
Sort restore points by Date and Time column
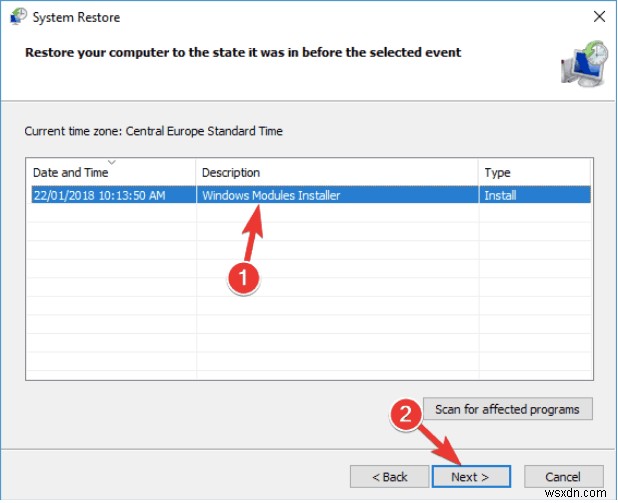70,173
